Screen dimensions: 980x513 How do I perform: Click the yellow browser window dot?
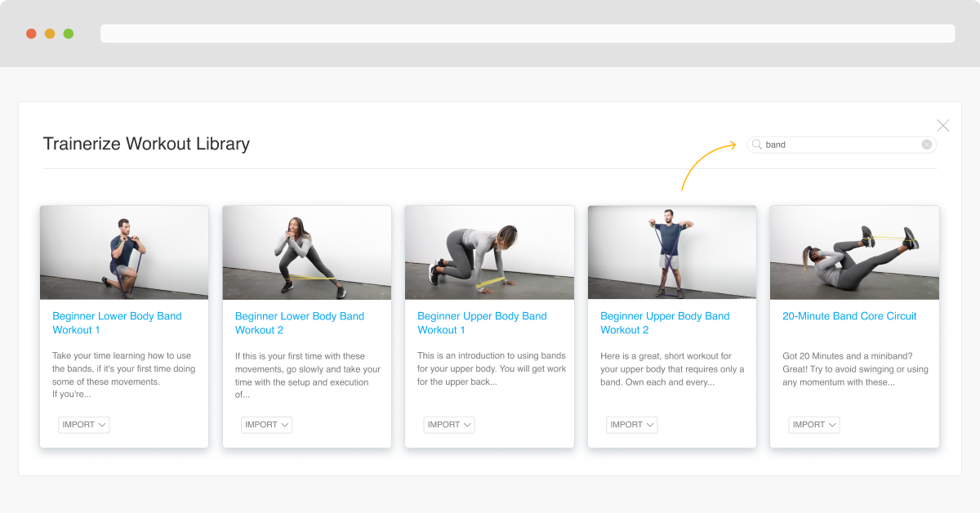pyautogui.click(x=50, y=33)
